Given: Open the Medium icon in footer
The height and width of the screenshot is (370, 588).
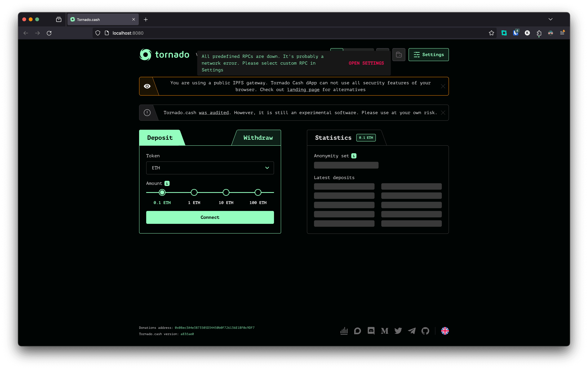Looking at the screenshot, I should (385, 331).
